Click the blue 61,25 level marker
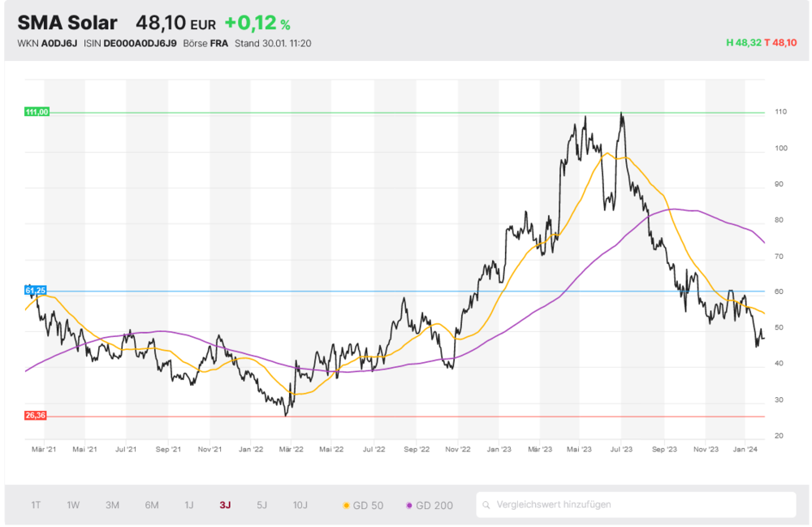The image size is (812, 527). pyautogui.click(x=35, y=291)
